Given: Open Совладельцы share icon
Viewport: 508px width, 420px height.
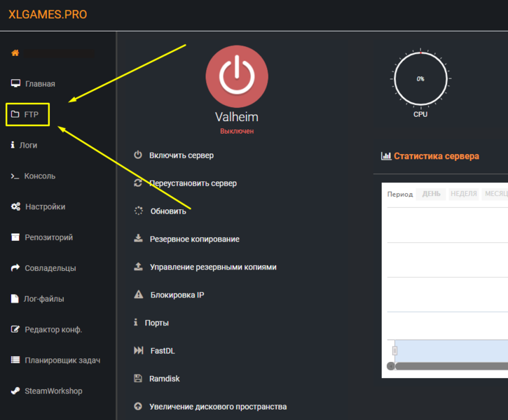Looking at the screenshot, I should pyautogui.click(x=15, y=268).
